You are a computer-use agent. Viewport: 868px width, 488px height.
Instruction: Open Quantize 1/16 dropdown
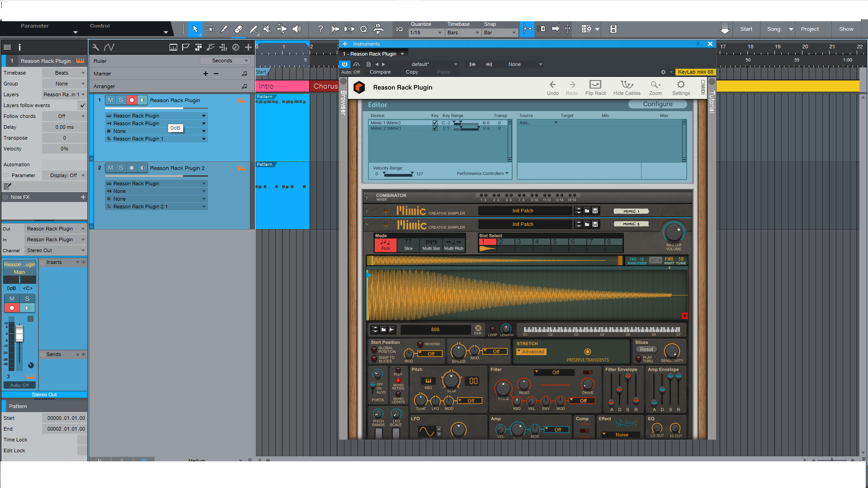pyautogui.click(x=426, y=33)
